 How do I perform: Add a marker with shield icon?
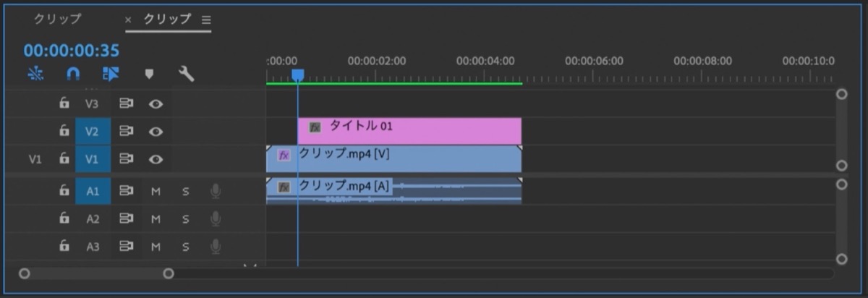[149, 74]
